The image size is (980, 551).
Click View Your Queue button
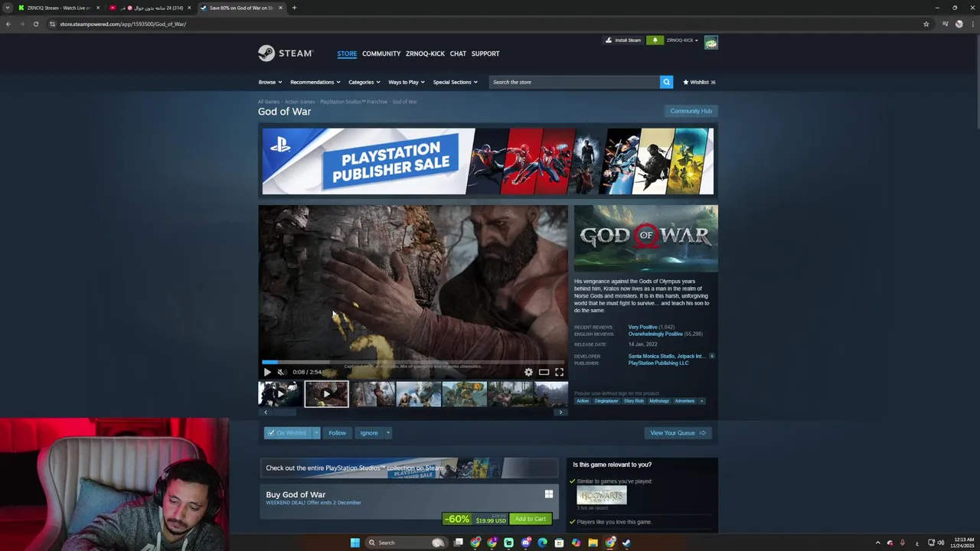(678, 433)
